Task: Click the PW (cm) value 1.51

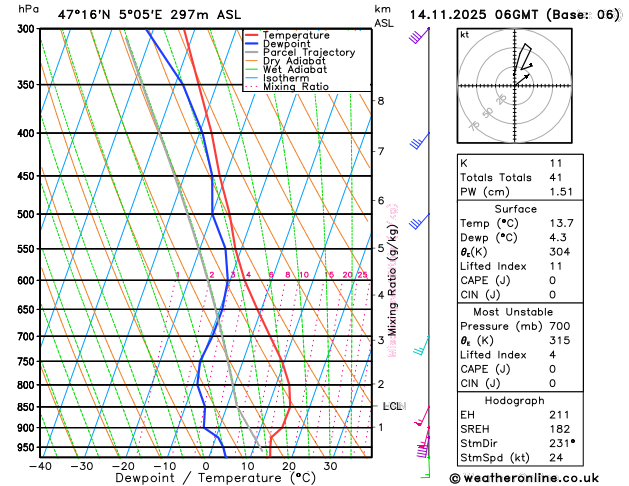Action: pos(561,192)
